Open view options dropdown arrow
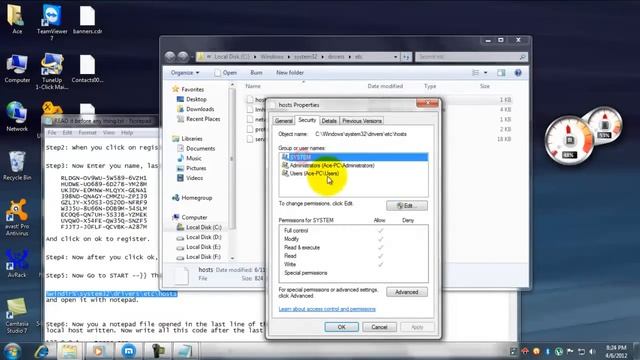The image size is (640, 360). [485, 73]
